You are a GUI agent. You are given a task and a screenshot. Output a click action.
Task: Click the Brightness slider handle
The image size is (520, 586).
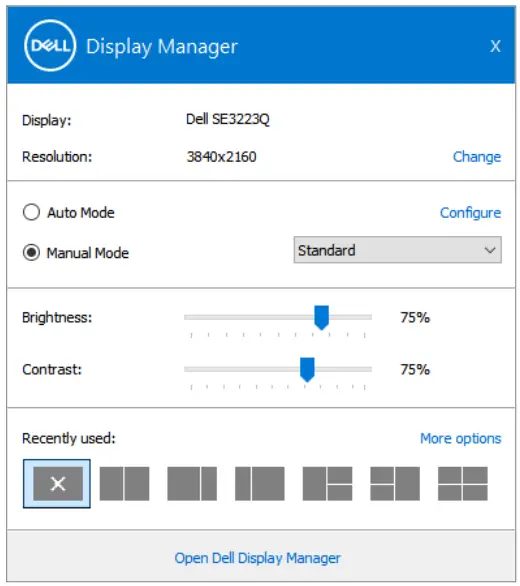click(x=321, y=318)
